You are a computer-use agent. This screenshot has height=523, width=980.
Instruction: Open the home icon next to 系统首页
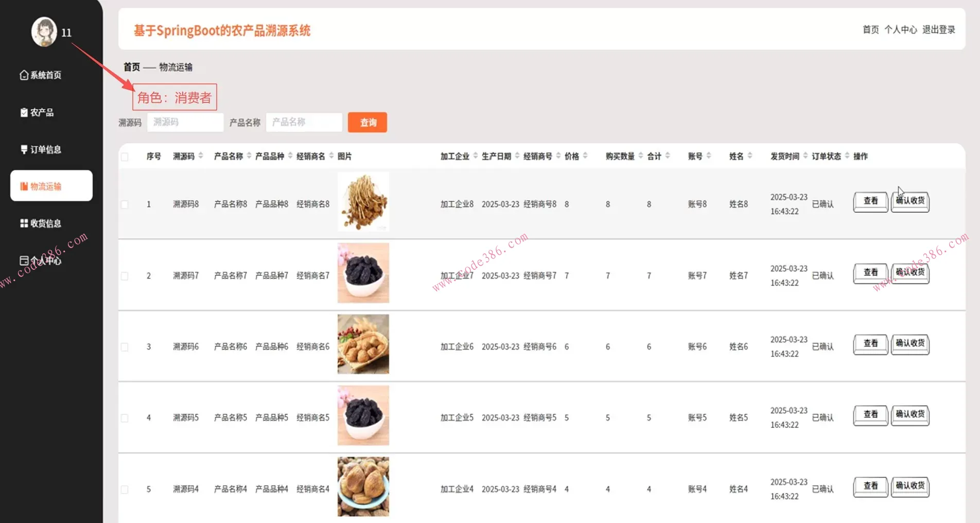pos(23,75)
